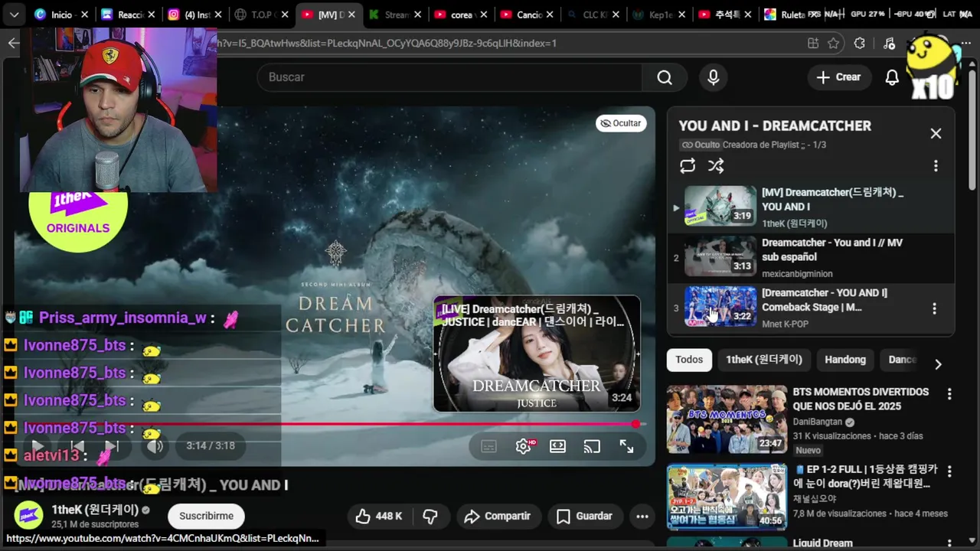980x551 pixels.
Task: Activate voice search microphone
Action: coord(713,77)
